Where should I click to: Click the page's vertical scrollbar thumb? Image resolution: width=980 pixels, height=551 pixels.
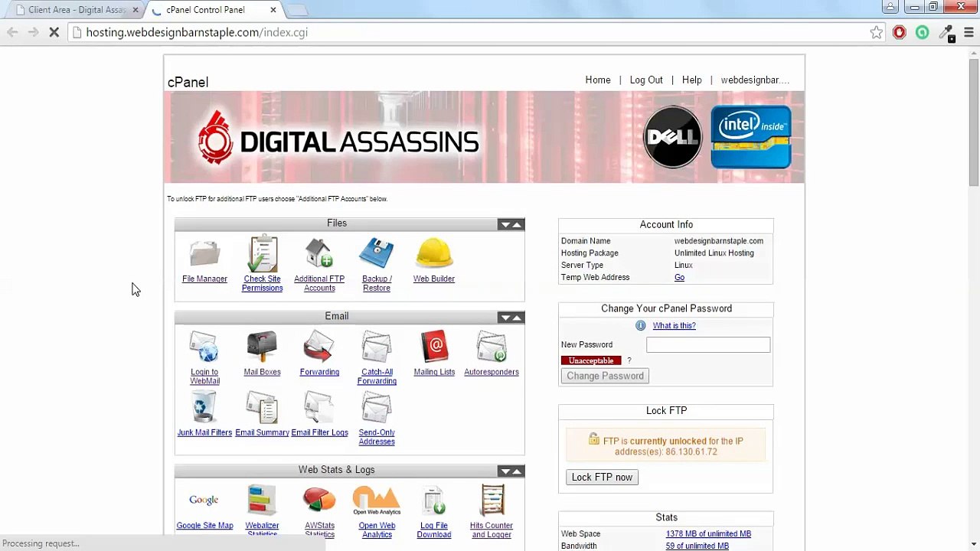pos(974,121)
